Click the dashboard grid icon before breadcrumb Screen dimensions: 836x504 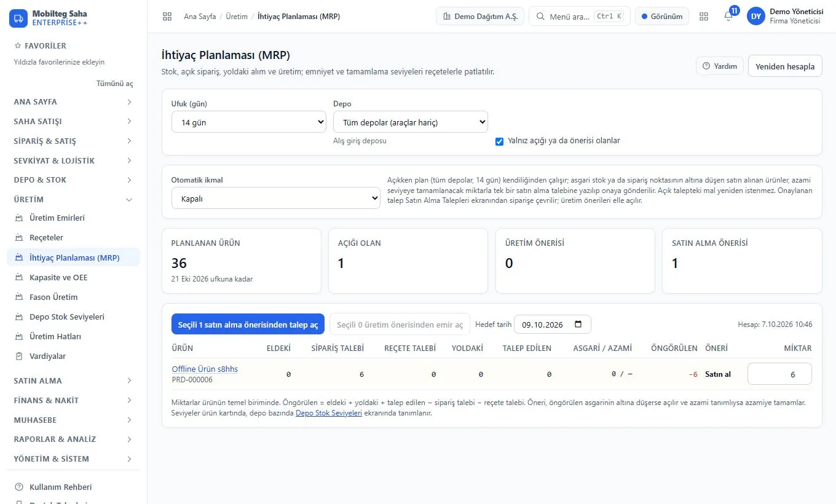167,17
